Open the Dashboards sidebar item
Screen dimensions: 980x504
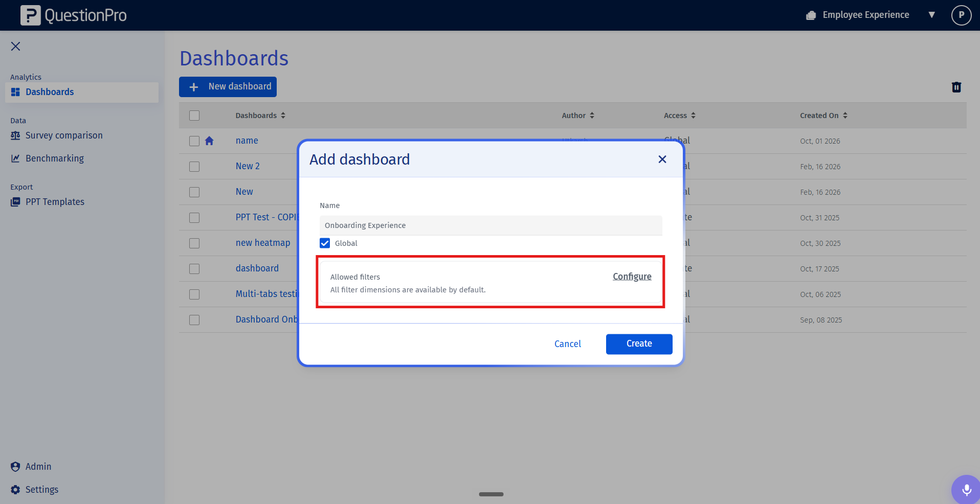(82, 92)
